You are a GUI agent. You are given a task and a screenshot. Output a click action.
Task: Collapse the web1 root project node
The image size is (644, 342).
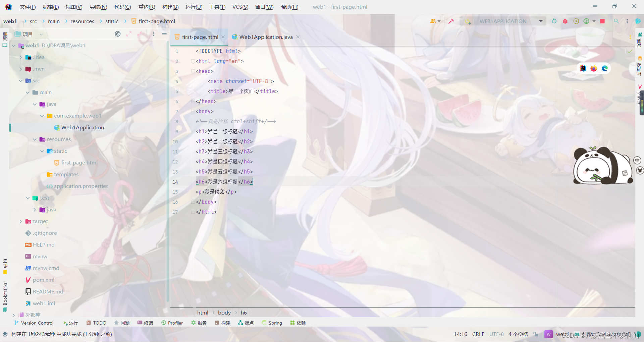pyautogui.click(x=14, y=46)
